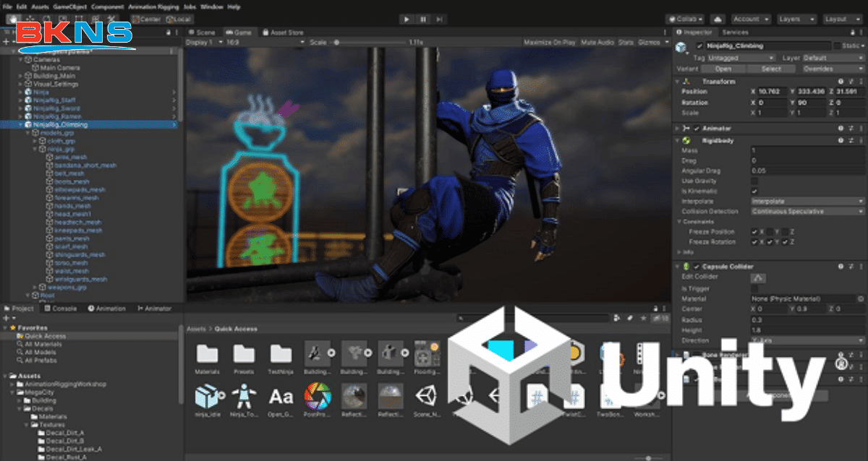Toggle the Center pivot mode button
868x461 pixels.
147,19
